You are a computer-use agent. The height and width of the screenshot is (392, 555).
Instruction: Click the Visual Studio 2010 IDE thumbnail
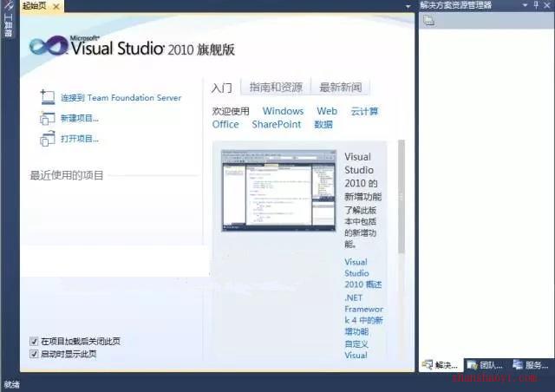tap(278, 191)
